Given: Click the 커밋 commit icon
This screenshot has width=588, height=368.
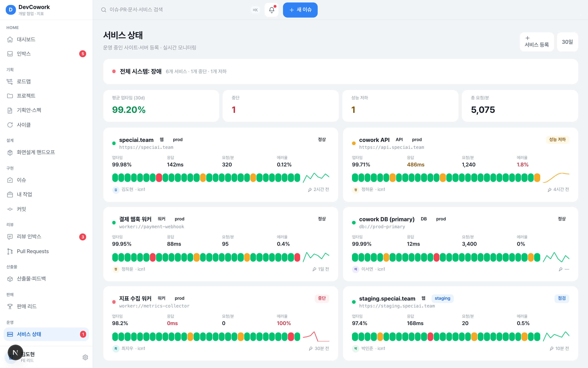Looking at the screenshot, I should click(x=10, y=209).
